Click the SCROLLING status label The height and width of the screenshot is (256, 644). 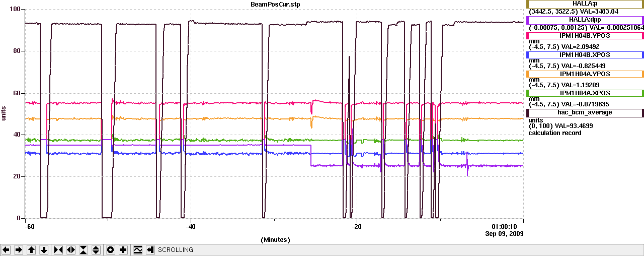176,250
